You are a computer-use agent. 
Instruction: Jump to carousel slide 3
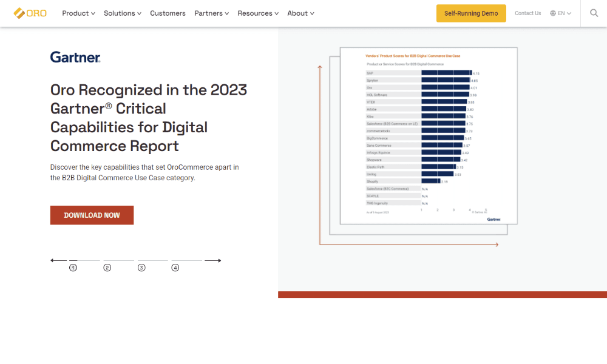[141, 268]
